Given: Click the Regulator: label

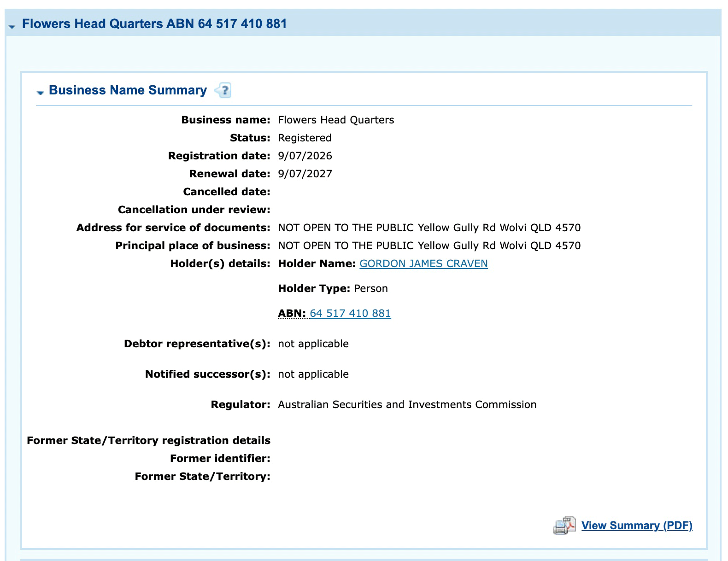Looking at the screenshot, I should [x=241, y=404].
